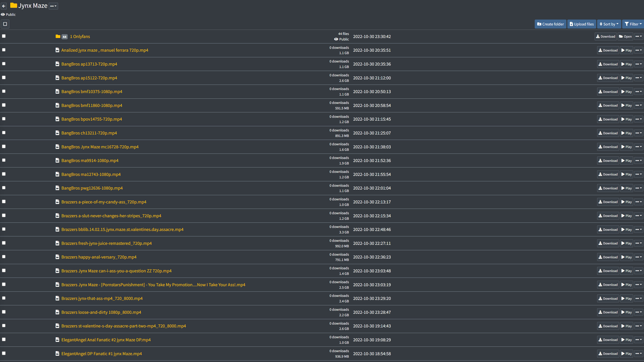This screenshot has height=362, width=644.
Task: Open more options for BangBros ma12743-1080p.mp4
Action: click(x=638, y=174)
